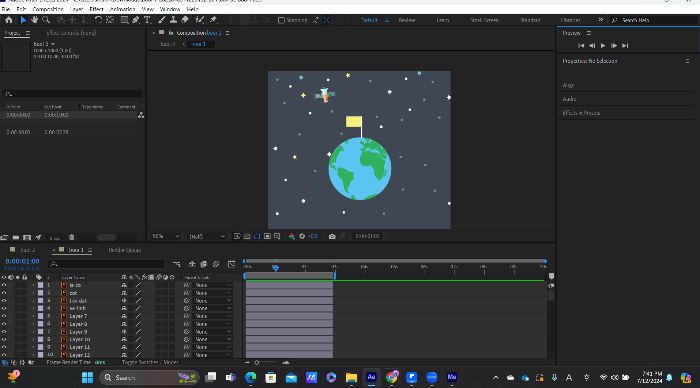The width and height of the screenshot is (700, 388).
Task: Hide Layer 7 using its eye icon
Action: point(4,316)
